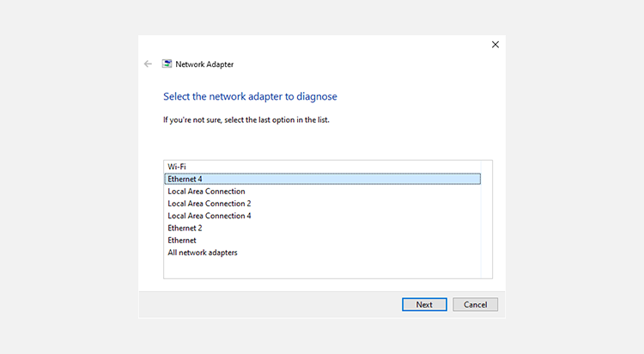The image size is (644, 354).
Task: Choose Local Area Connection from the list
Action: pyautogui.click(x=206, y=192)
